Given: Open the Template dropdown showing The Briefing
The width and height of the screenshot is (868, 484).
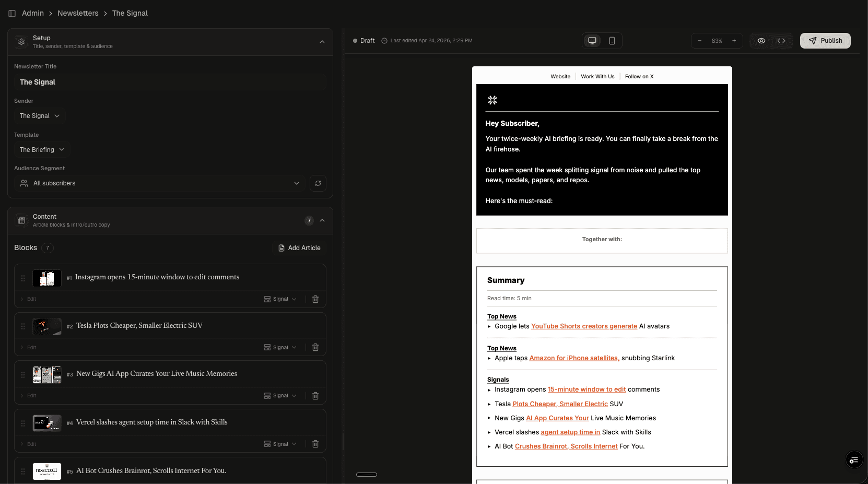Looking at the screenshot, I should tap(42, 149).
